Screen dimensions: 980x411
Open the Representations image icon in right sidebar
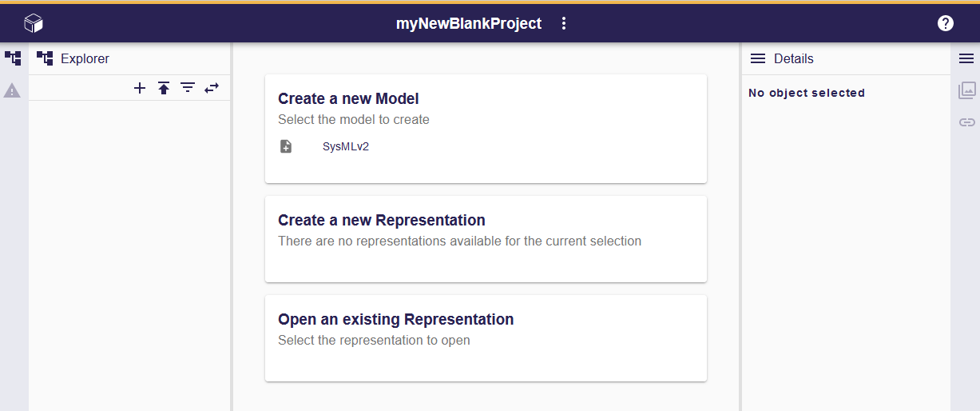point(966,90)
